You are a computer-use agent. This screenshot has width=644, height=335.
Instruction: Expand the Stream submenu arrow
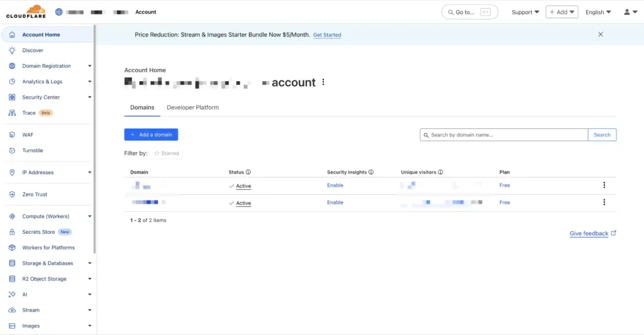pyautogui.click(x=89, y=310)
